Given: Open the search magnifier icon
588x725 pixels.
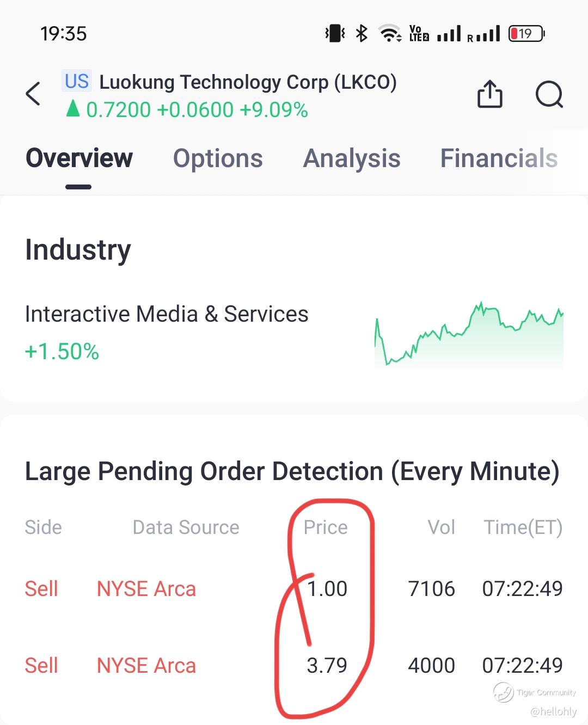Looking at the screenshot, I should [x=549, y=95].
